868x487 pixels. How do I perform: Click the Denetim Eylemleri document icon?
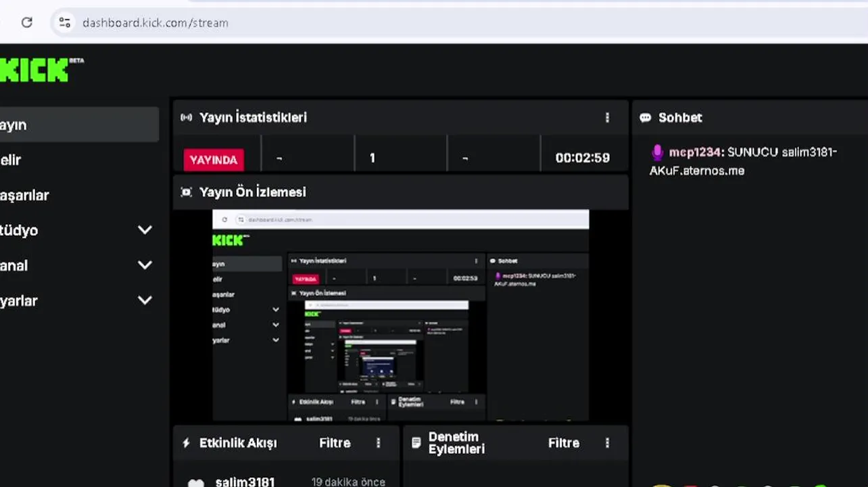[x=416, y=442]
